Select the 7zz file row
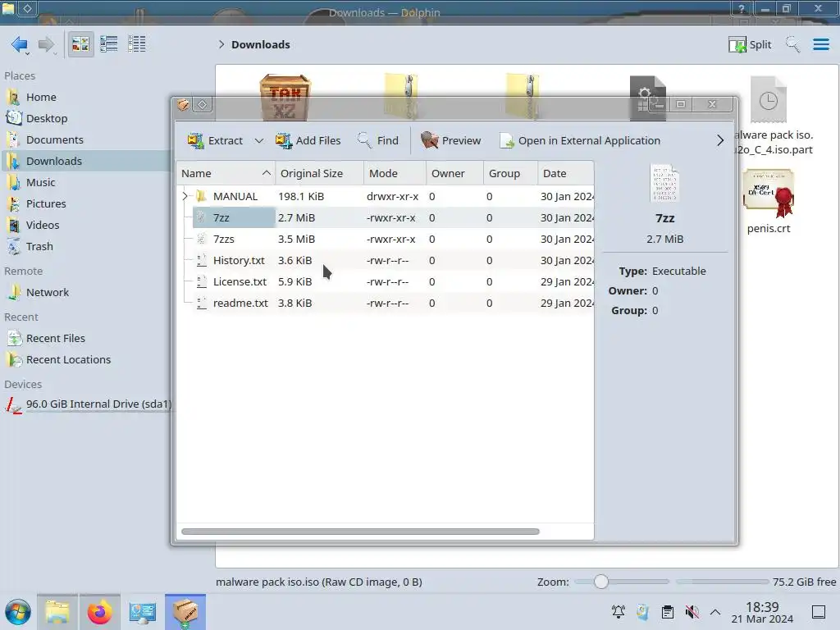Viewport: 840px width, 630px height. [x=386, y=218]
